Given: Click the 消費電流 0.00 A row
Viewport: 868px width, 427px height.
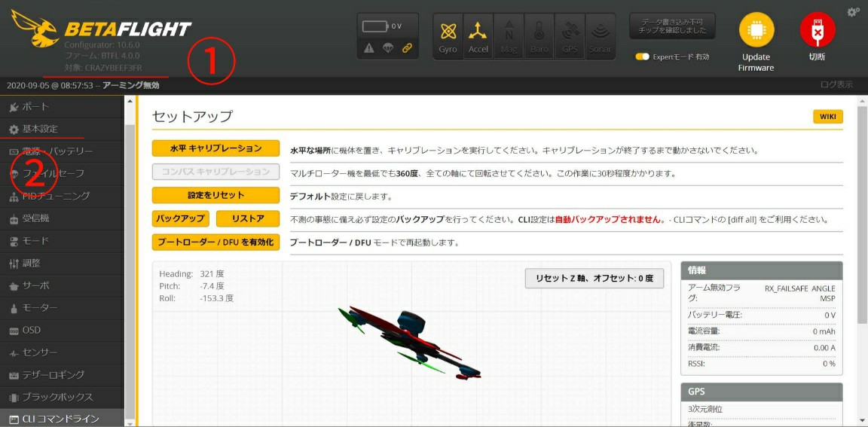Looking at the screenshot, I should tap(762, 348).
